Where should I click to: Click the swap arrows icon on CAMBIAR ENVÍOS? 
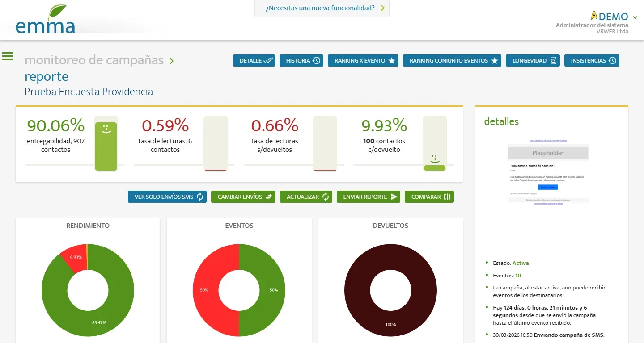(269, 197)
